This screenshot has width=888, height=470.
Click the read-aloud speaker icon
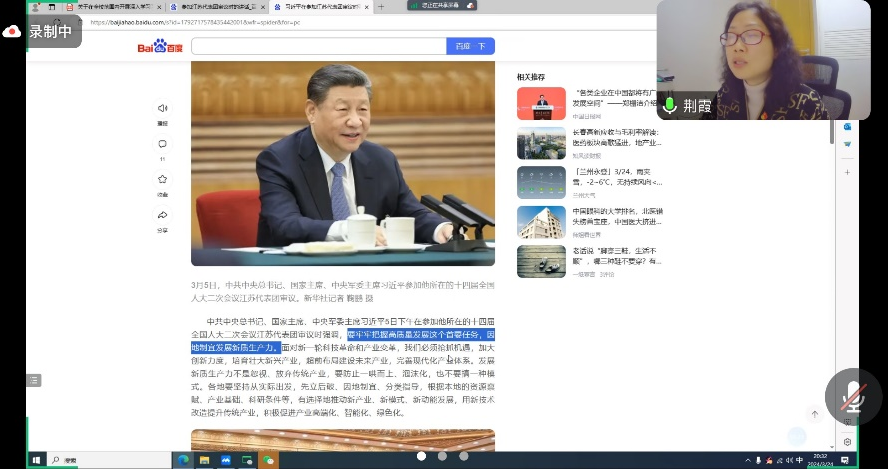tap(162, 108)
